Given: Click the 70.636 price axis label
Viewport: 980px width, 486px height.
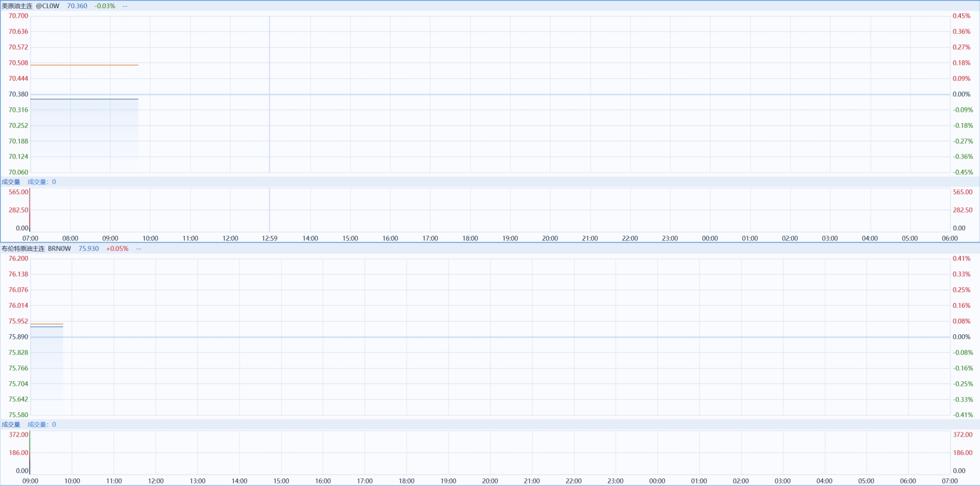Looking at the screenshot, I should pos(18,32).
